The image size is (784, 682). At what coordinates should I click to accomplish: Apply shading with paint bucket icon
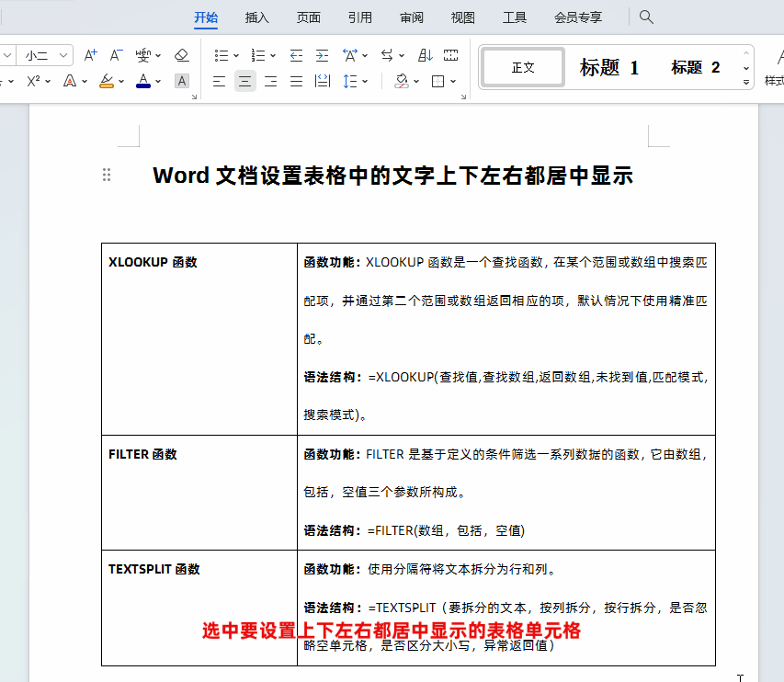(402, 81)
